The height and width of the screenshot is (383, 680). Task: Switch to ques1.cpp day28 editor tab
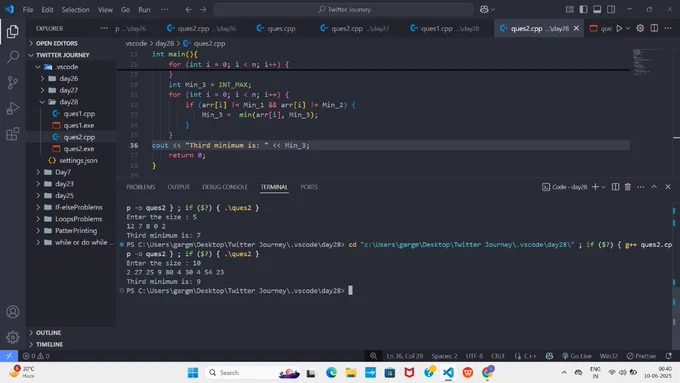446,29
